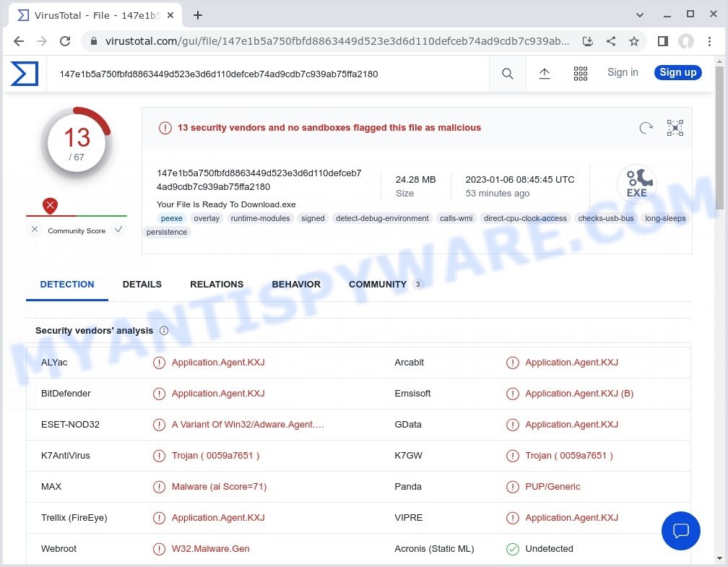This screenshot has width=728, height=567.
Task: Click the hash search input field
Action: point(268,74)
